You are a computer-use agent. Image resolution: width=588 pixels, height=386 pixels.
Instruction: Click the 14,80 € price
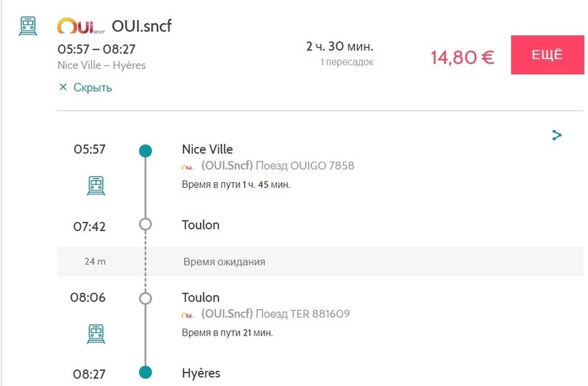[463, 57]
